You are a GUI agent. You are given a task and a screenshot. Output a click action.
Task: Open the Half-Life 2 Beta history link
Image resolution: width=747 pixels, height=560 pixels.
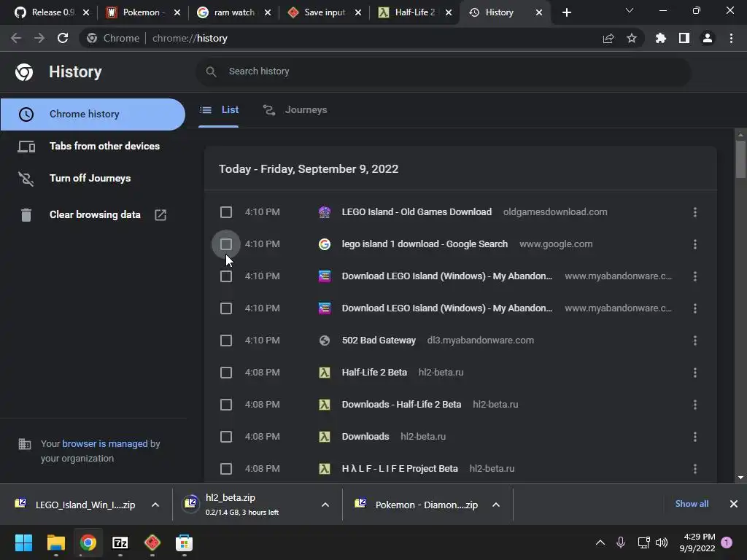374,373
